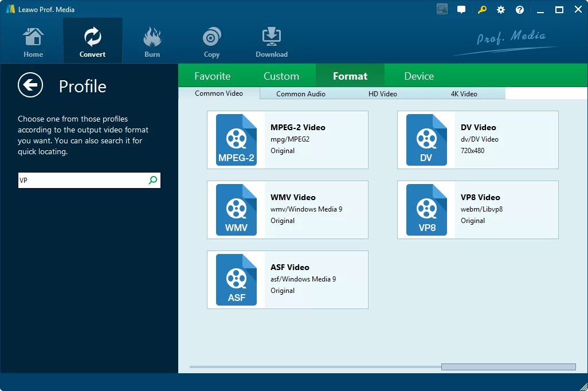Open the Download module icon

coord(271,40)
